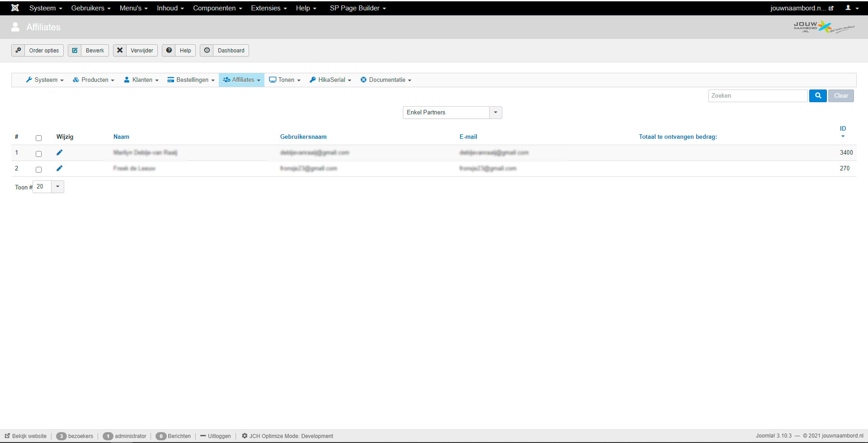Check the checkbox for row 1
This screenshot has height=443, width=868.
[38, 154]
